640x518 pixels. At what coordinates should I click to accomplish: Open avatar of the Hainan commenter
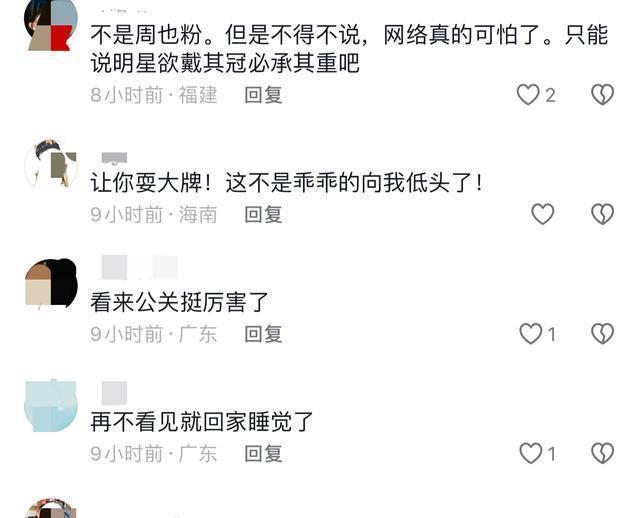[51, 163]
